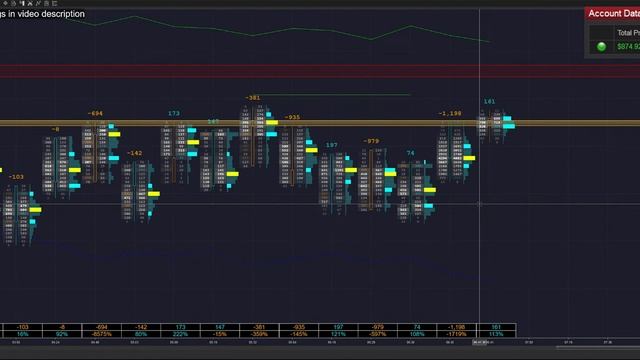Image resolution: width=640 pixels, height=360 pixels.
Task: Click the -381 delta label above its footprint bar
Action: click(253, 98)
